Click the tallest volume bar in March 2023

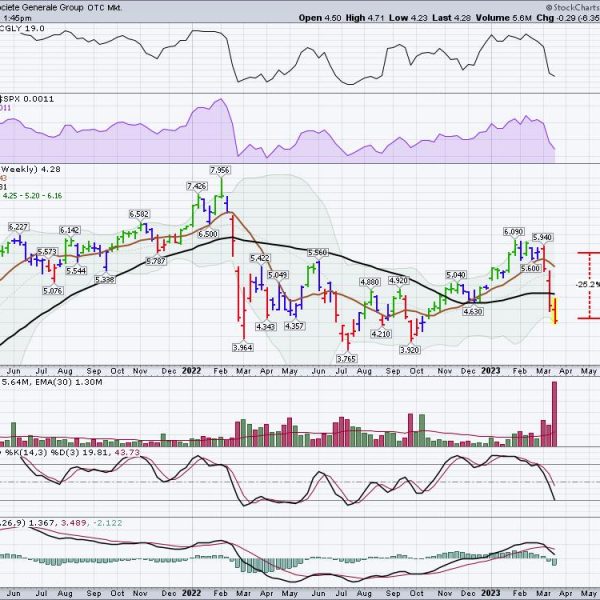pyautogui.click(x=554, y=414)
